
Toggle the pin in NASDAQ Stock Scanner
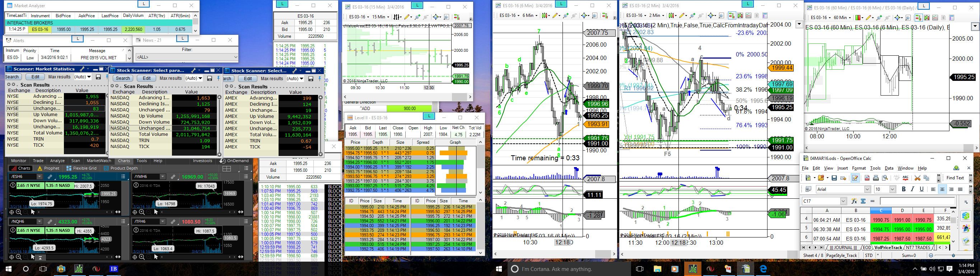218,78
